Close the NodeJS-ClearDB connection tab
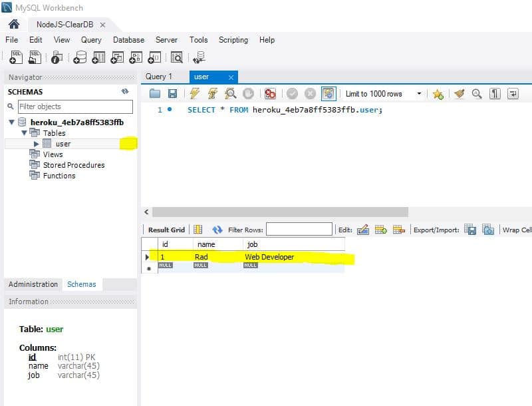This screenshot has width=532, height=406. click(x=103, y=25)
